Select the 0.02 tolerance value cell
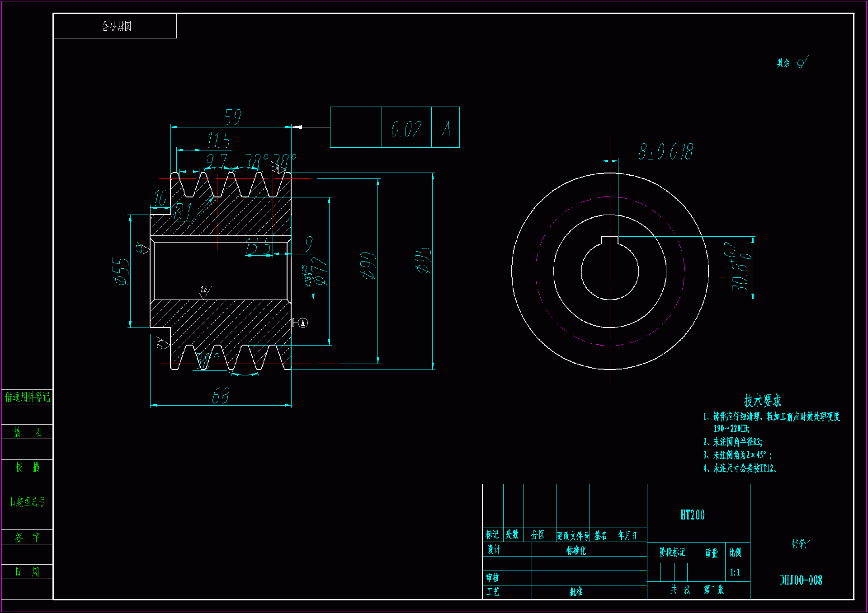 [406, 128]
